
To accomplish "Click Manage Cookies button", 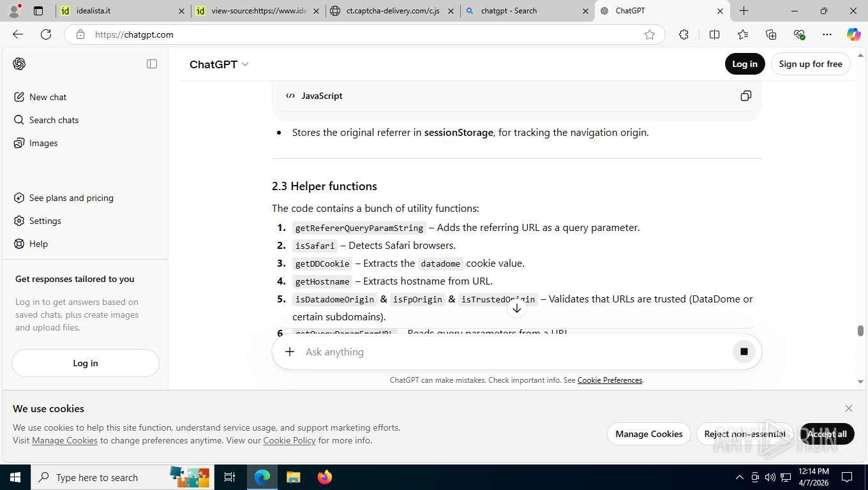I will [x=649, y=434].
